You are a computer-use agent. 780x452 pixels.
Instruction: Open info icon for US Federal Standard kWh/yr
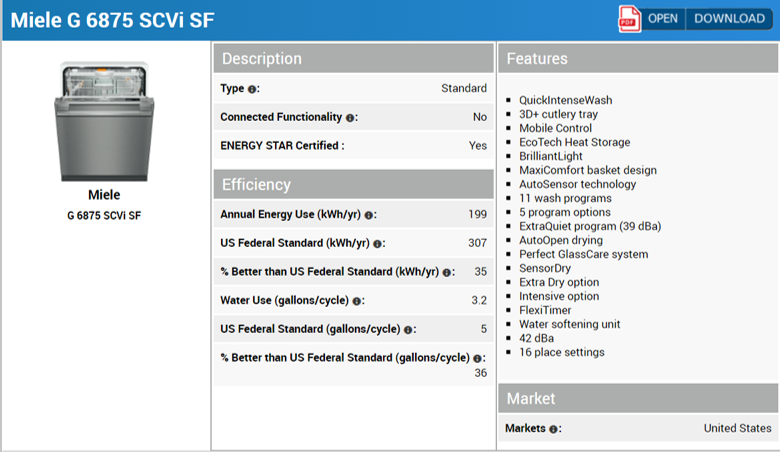tap(378, 244)
